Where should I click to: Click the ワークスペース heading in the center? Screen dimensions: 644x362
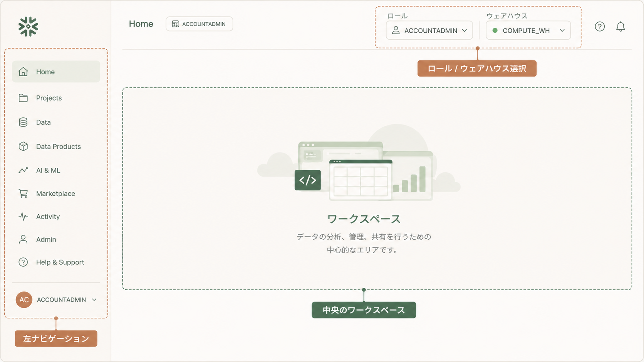tap(364, 219)
